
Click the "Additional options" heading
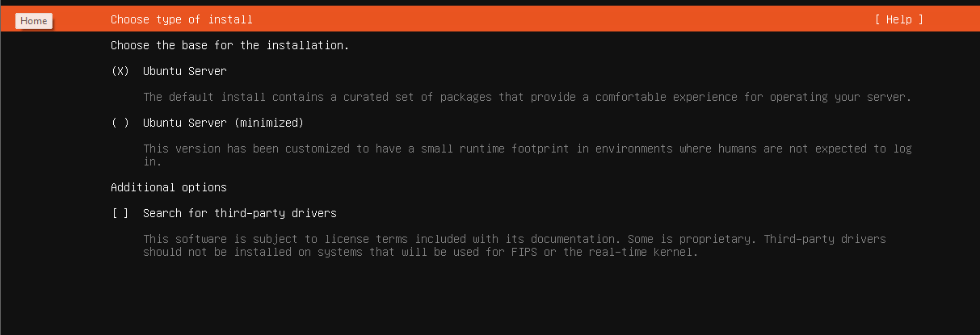click(x=168, y=187)
